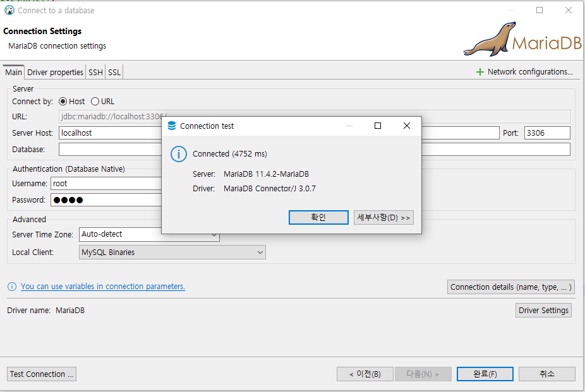Viewport: 585px width, 392px height.
Task: Click the blue info icon in Connection test dialog
Action: coord(178,154)
